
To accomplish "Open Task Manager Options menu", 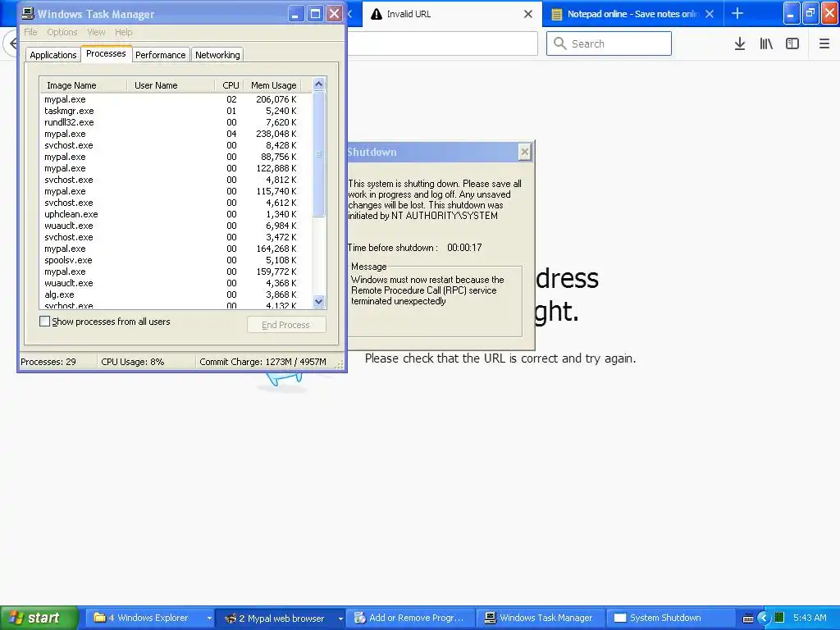I will click(x=62, y=32).
